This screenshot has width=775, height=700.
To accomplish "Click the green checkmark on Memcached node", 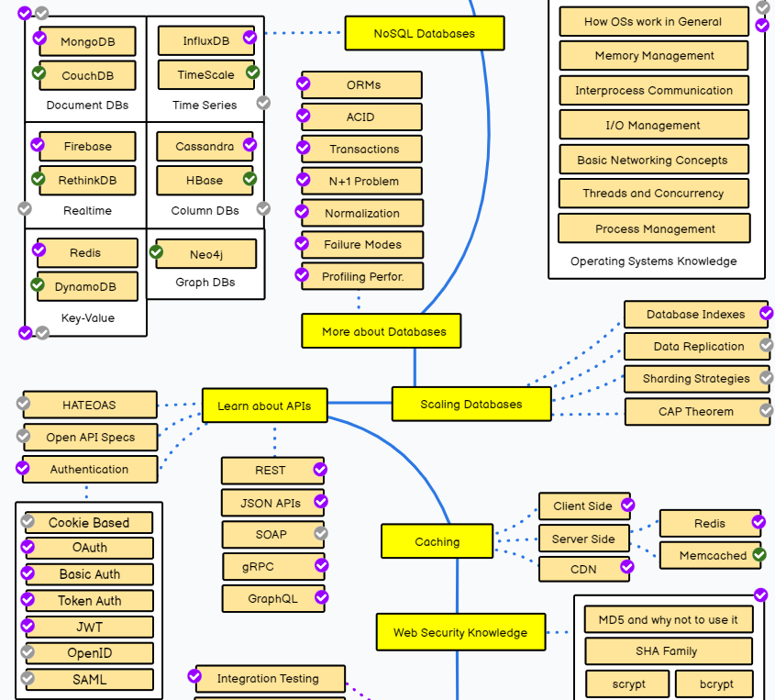I will tap(758, 554).
